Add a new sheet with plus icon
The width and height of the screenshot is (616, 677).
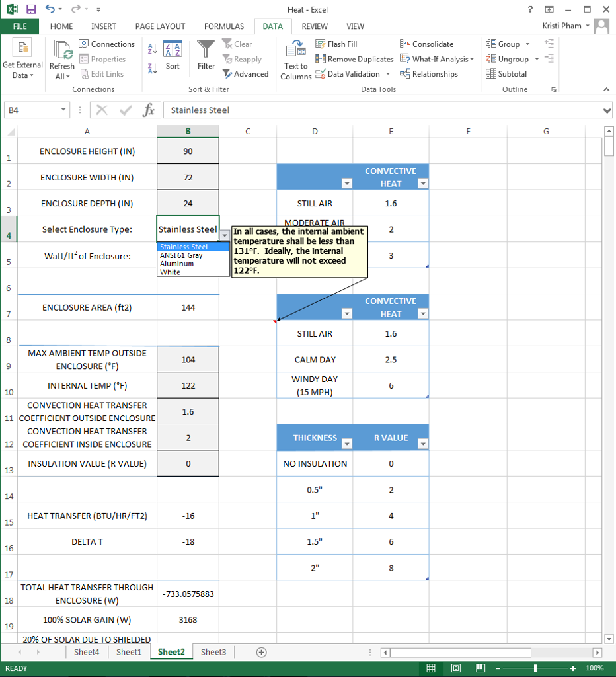click(261, 652)
